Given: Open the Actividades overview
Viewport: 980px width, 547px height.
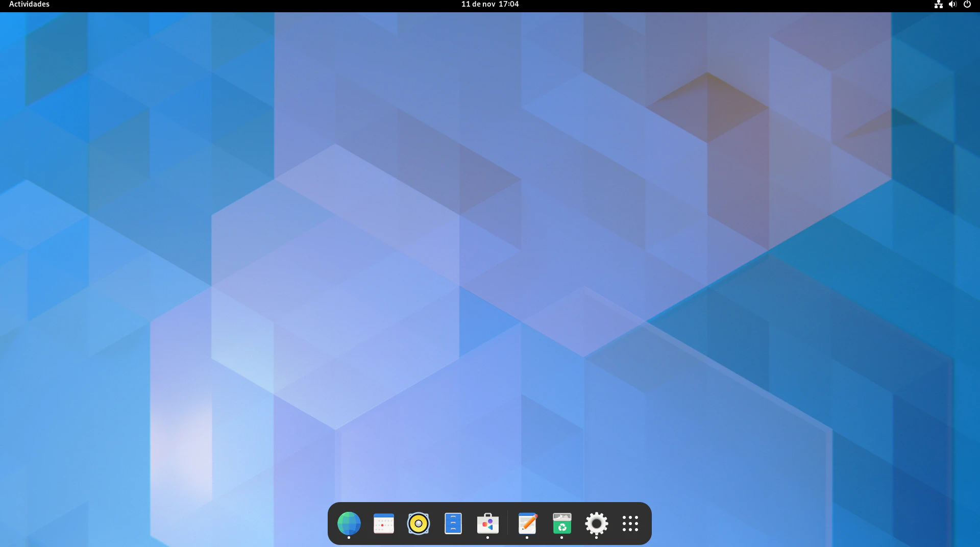Looking at the screenshot, I should coord(29,5).
